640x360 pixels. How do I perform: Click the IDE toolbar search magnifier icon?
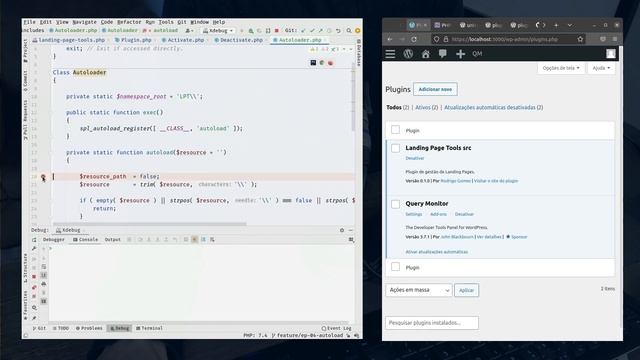(349, 31)
